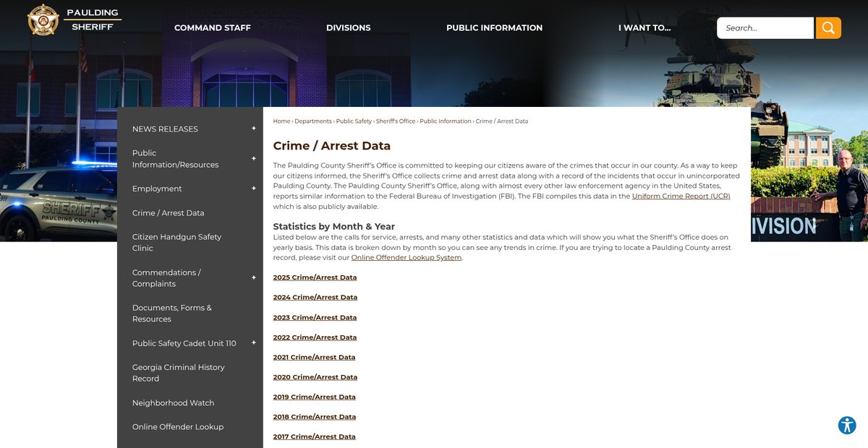868x448 pixels.
Task: Go to Home breadcrumb link
Action: point(281,121)
